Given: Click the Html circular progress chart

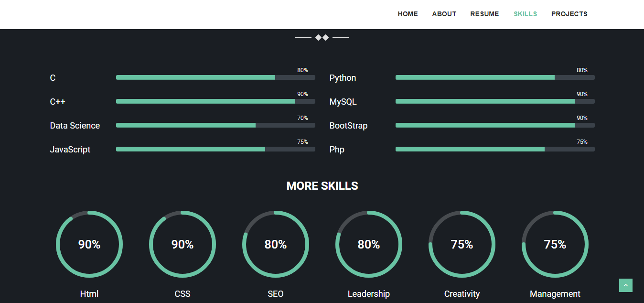Looking at the screenshot, I should (x=89, y=244).
